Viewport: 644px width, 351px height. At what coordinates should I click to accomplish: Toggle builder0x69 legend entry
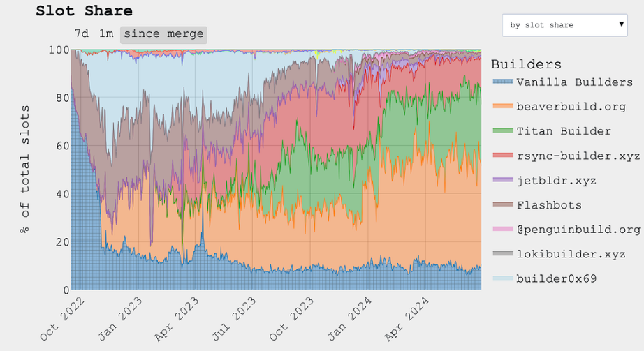pos(545,278)
